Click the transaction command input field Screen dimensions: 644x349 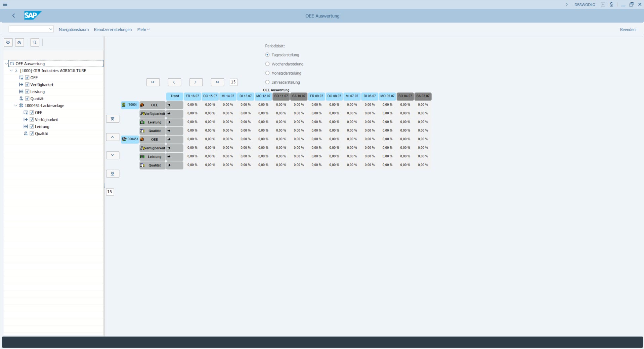click(29, 29)
